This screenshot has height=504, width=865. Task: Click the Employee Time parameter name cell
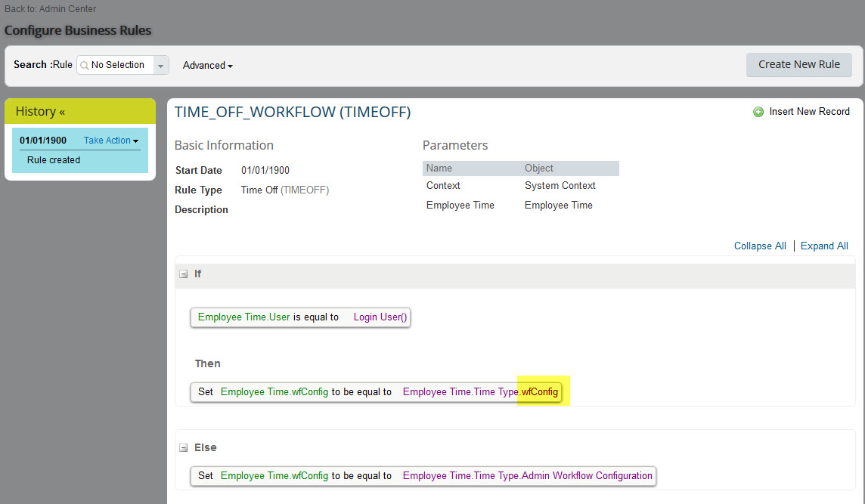click(460, 205)
